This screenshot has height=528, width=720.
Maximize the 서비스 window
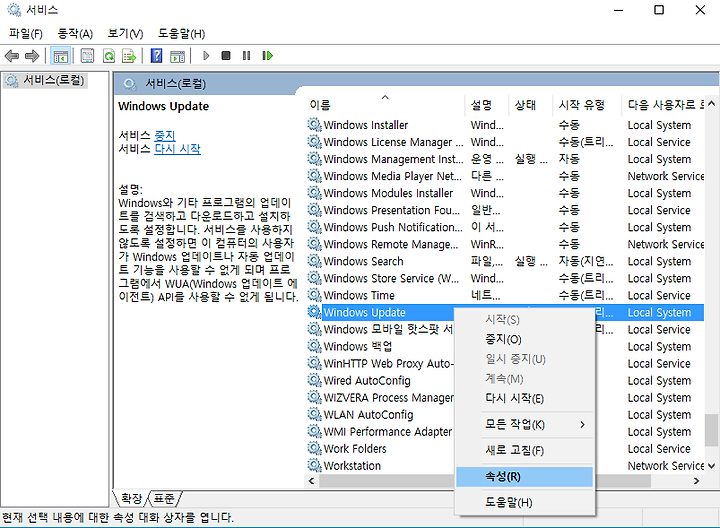659,10
